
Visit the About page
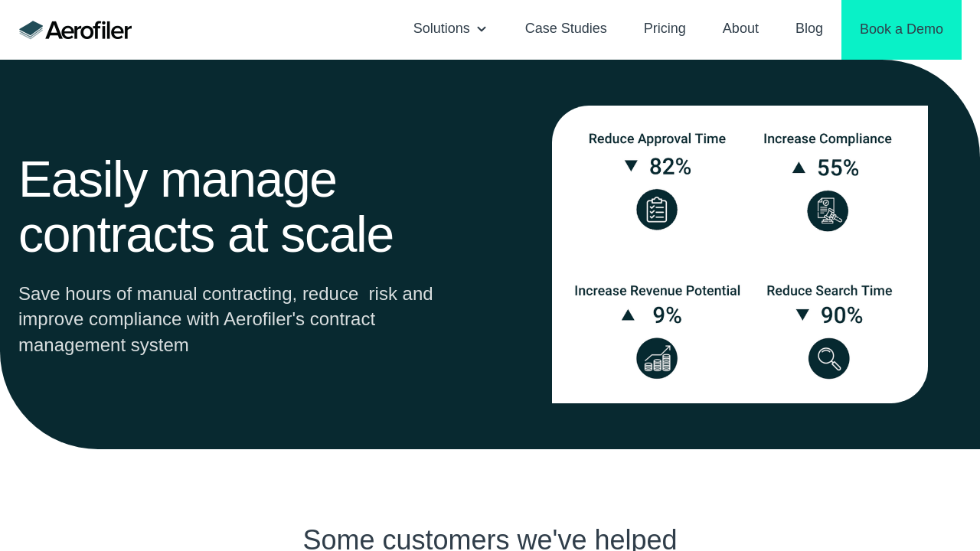pyautogui.click(x=740, y=29)
